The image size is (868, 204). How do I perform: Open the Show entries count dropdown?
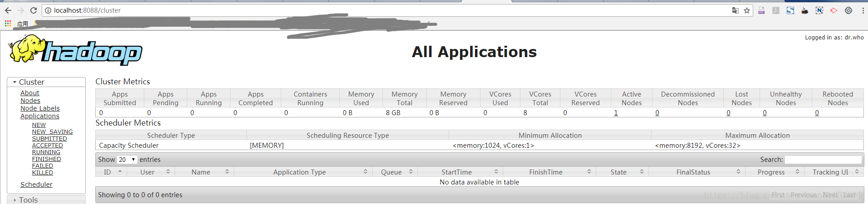coord(127,160)
